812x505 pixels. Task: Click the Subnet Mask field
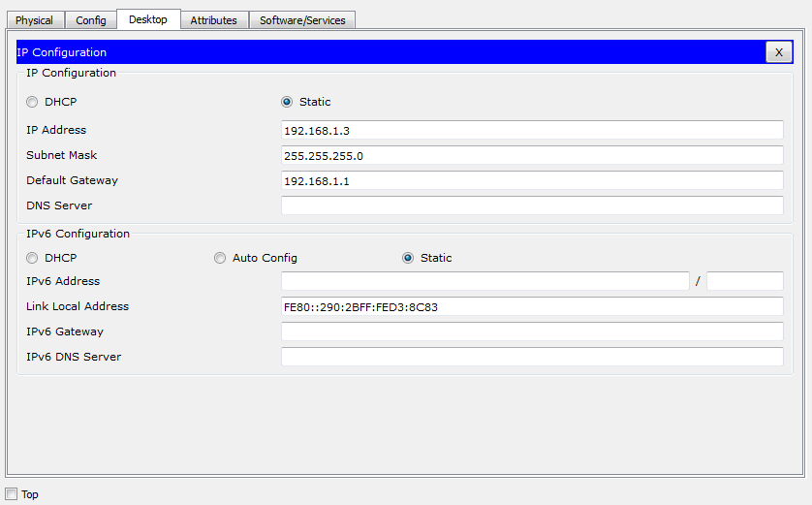point(532,155)
